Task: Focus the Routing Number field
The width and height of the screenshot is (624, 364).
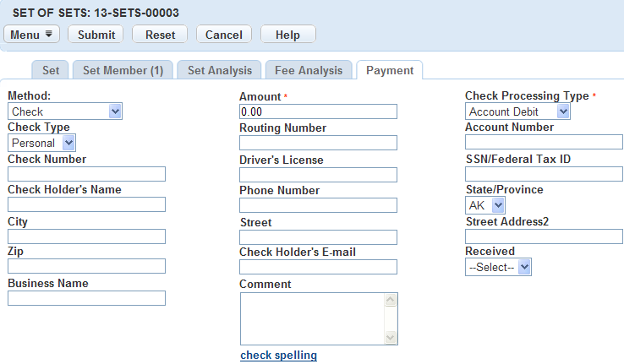Action: point(318,143)
